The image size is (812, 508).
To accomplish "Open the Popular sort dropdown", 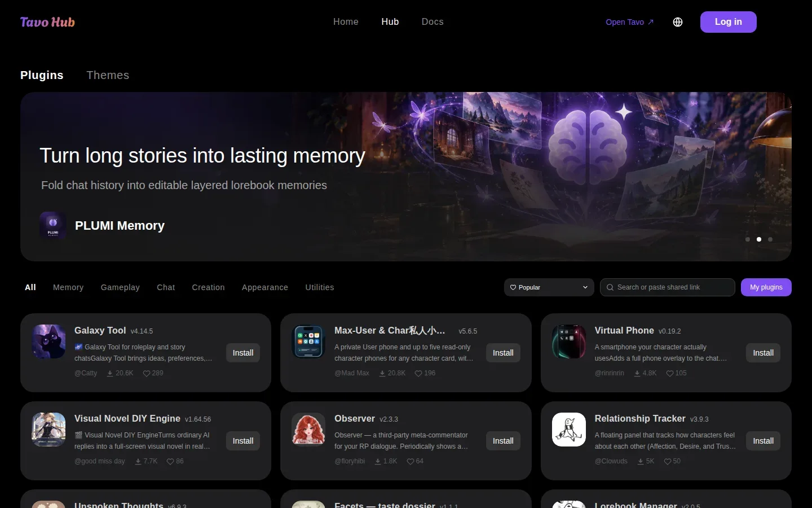I will click(x=549, y=287).
